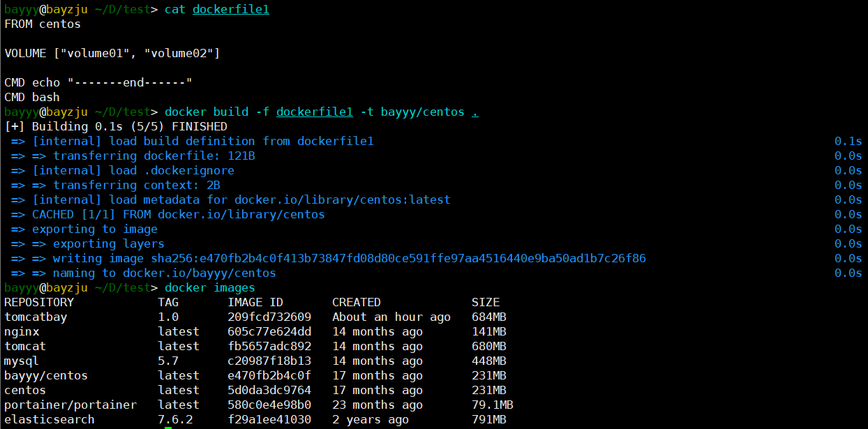Viewport: 868px width, 429px height.
Task: Click the underlined dot ending the build command
Action: (x=475, y=112)
